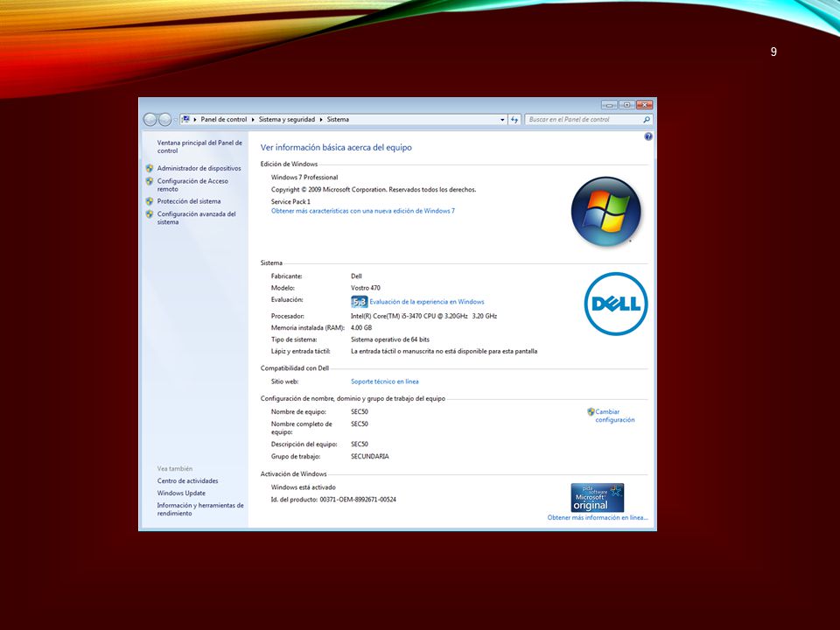The width and height of the screenshot is (840, 630).
Task: Click the search magnifier icon
Action: (647, 120)
